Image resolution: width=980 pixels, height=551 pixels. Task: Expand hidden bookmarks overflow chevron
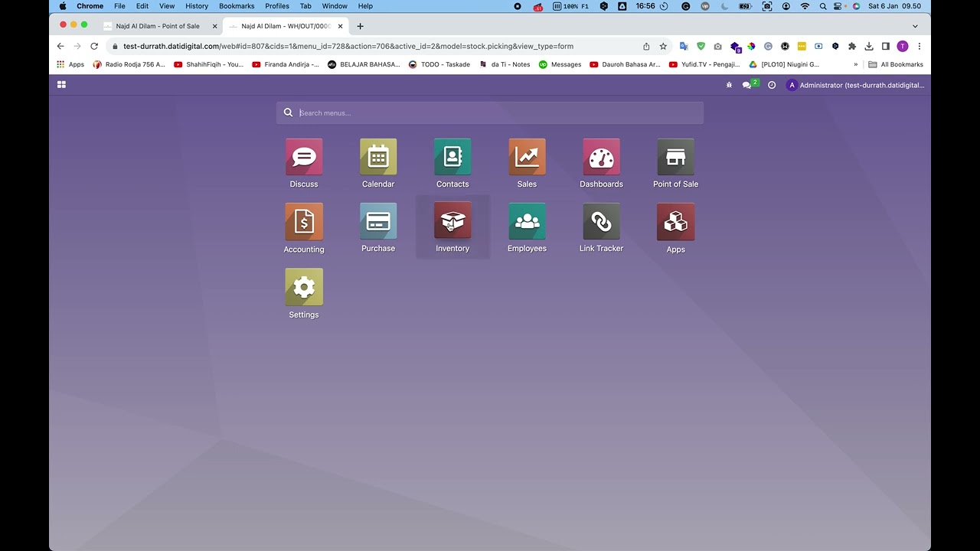(x=856, y=64)
